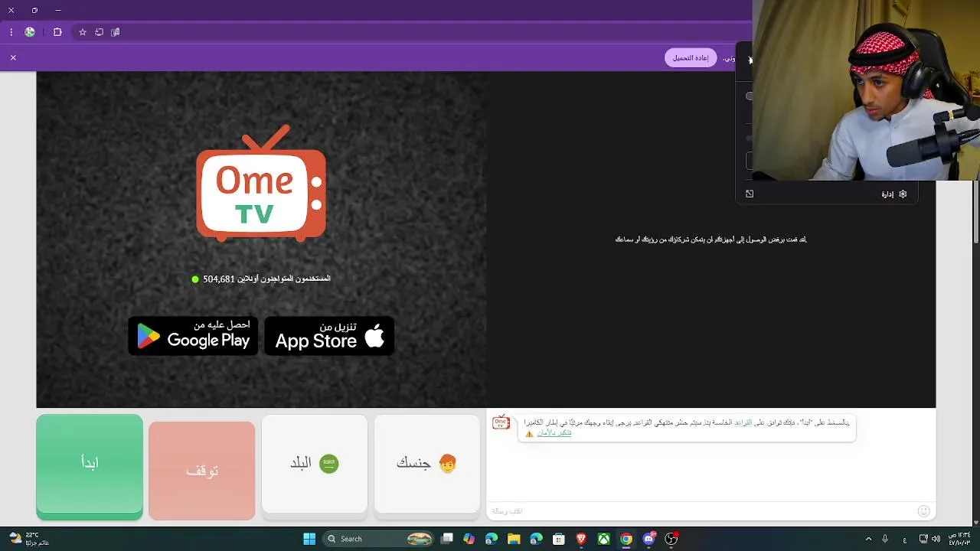The image size is (980, 551).
Task: Click the red توقف (Stop) button
Action: pos(202,471)
